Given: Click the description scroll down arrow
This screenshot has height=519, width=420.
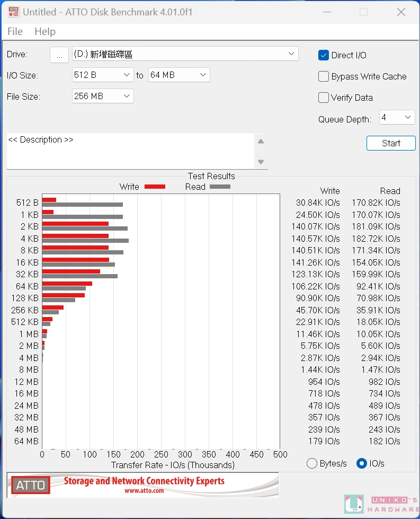Looking at the screenshot, I should 261,162.
